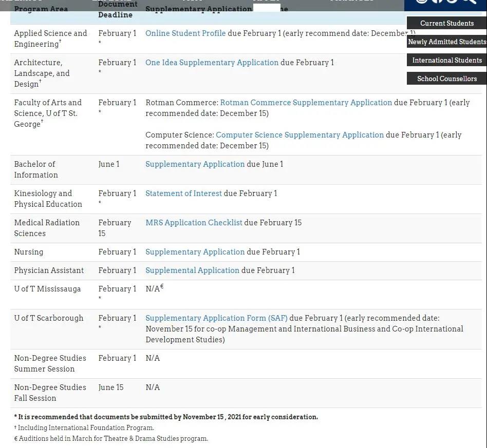Open the Twitter social icon
The width and height of the screenshot is (487, 448).
pos(452,2)
